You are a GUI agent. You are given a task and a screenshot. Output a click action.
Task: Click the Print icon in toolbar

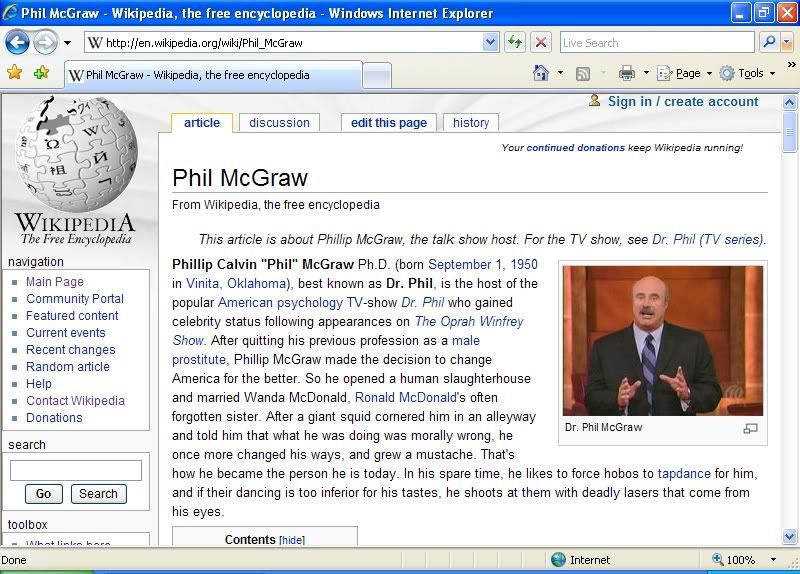(x=627, y=73)
